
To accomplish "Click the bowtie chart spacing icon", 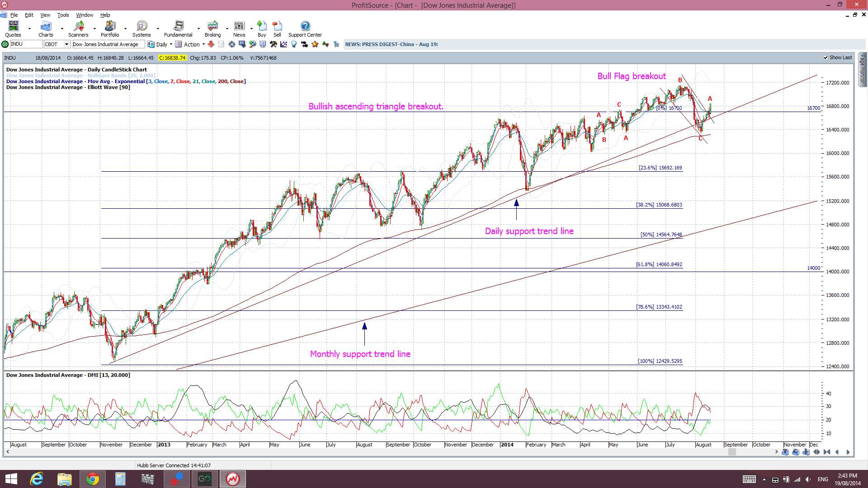I will point(827,452).
